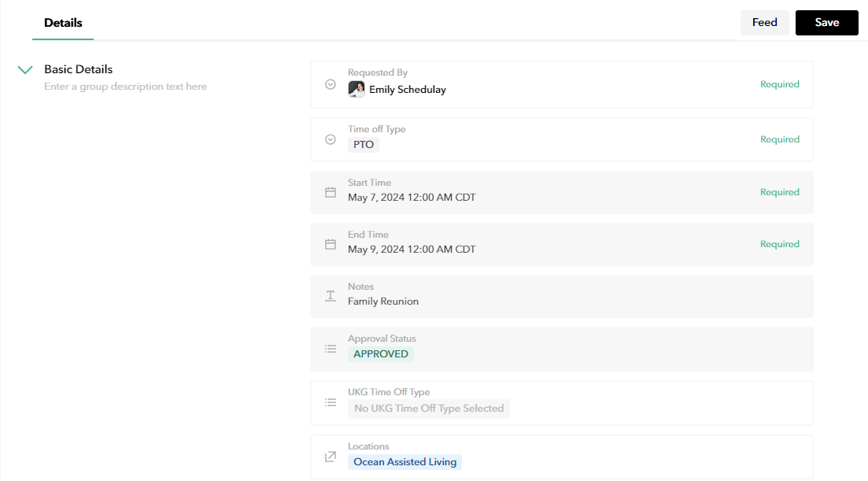
Task: Click the Start Time calendar icon
Action: pos(331,192)
